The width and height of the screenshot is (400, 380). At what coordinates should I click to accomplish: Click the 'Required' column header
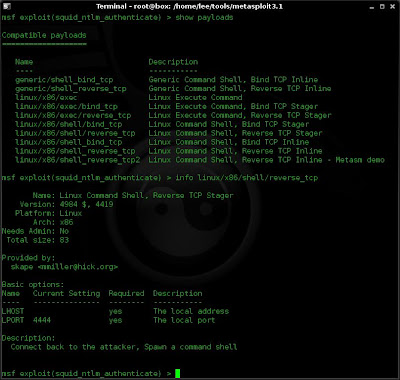(x=126, y=293)
